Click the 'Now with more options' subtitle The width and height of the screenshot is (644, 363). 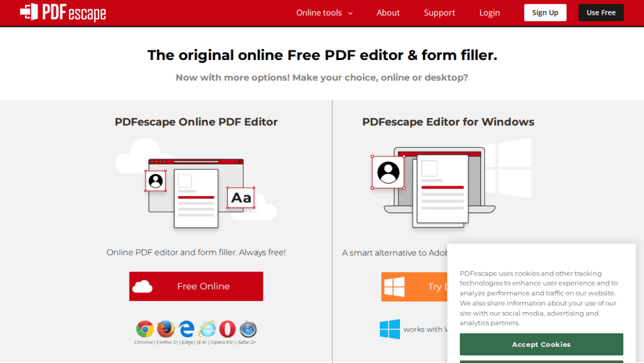tap(321, 78)
